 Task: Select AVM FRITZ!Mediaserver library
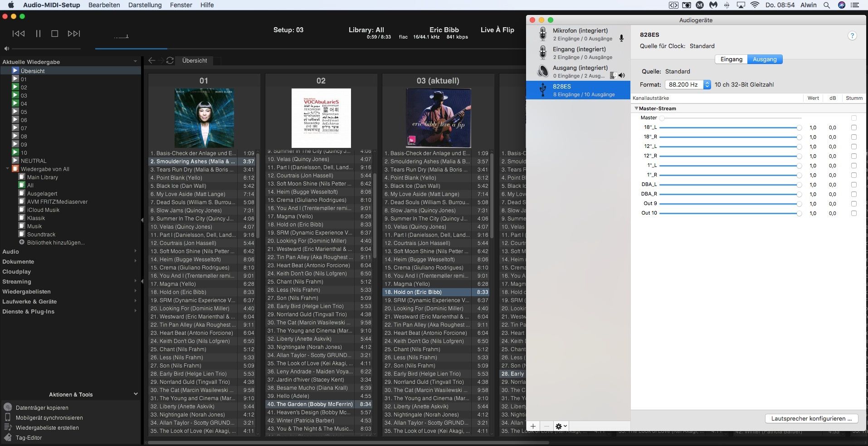pyautogui.click(x=57, y=201)
